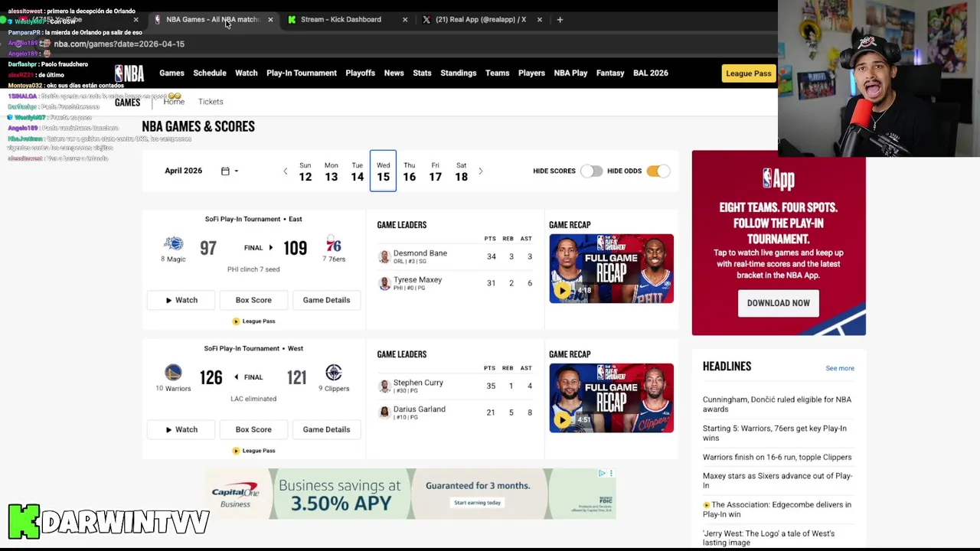
Task: Open Warriors finish on 16-6 run headline
Action: pyautogui.click(x=777, y=458)
